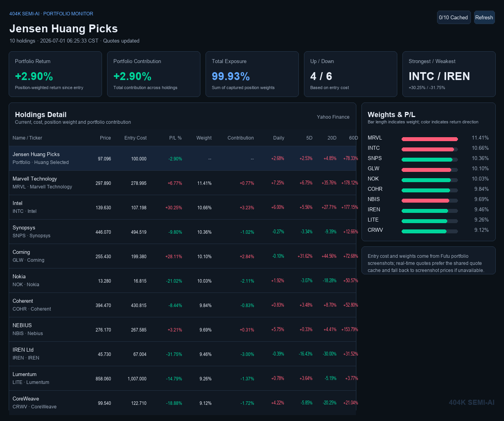The image size is (504, 421).
Task: Click the 5D column header
Action: 309,138
